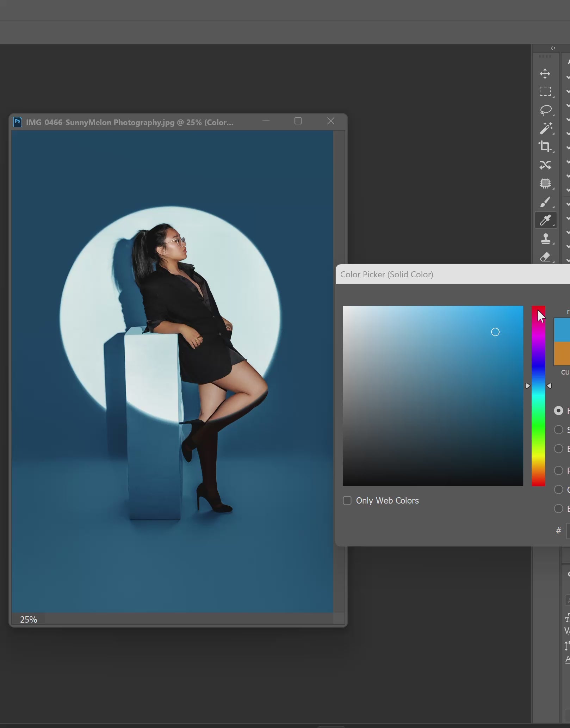The width and height of the screenshot is (570, 728).
Task: Choose the Lasso tool
Action: pyautogui.click(x=545, y=110)
